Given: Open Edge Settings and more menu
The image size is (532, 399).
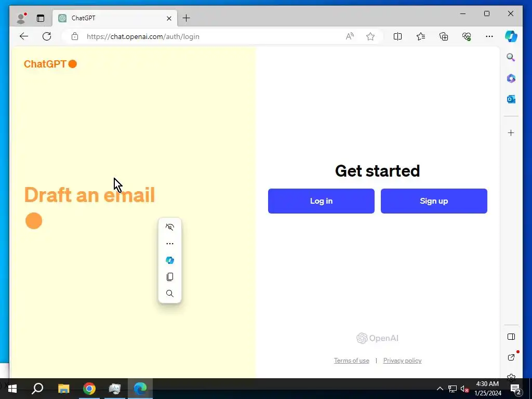Looking at the screenshot, I should [x=489, y=36].
